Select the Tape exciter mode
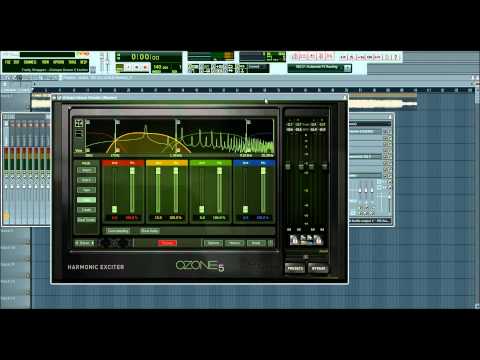Image resolution: width=480 pixels, height=360 pixels. 86,190
